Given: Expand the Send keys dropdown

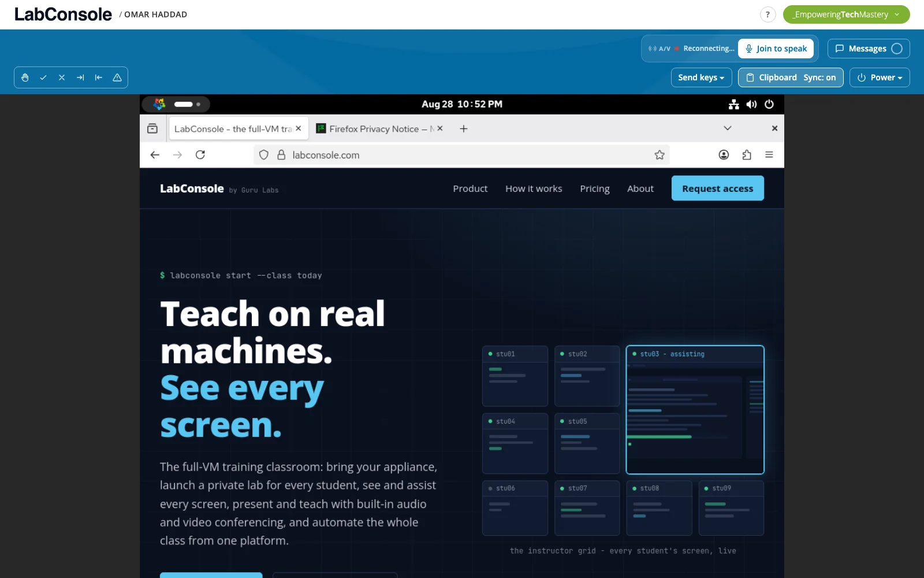Looking at the screenshot, I should point(701,77).
